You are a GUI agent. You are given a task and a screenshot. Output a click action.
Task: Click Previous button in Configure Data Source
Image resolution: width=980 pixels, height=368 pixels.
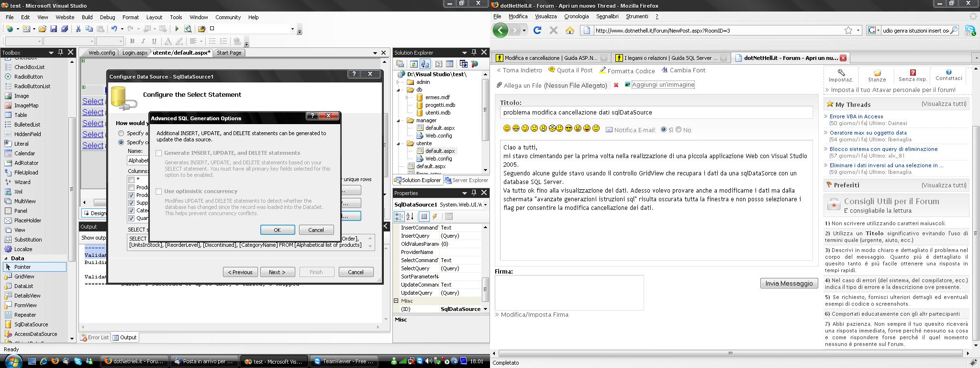[240, 272]
